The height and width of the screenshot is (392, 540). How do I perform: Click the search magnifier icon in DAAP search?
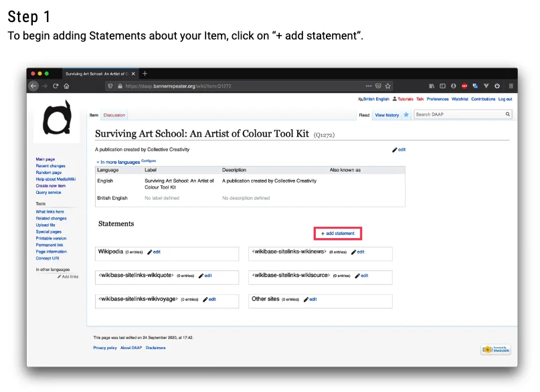tap(508, 114)
